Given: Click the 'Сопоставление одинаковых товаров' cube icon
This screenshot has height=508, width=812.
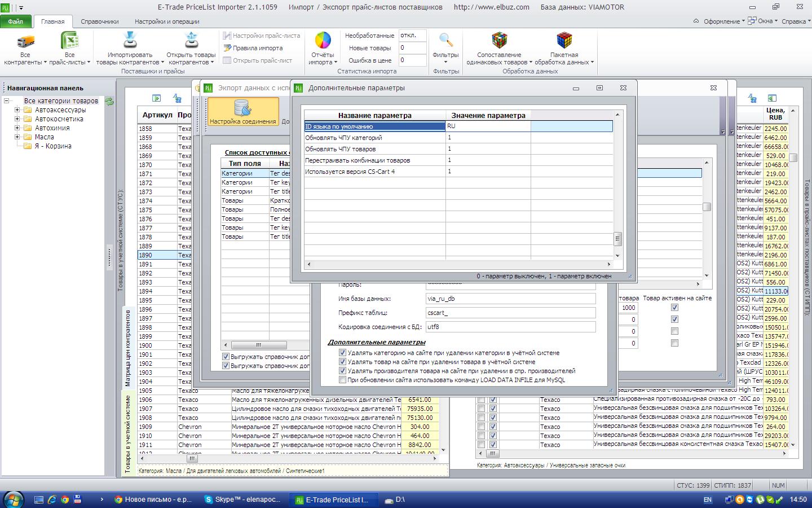Looking at the screenshot, I should [500, 41].
